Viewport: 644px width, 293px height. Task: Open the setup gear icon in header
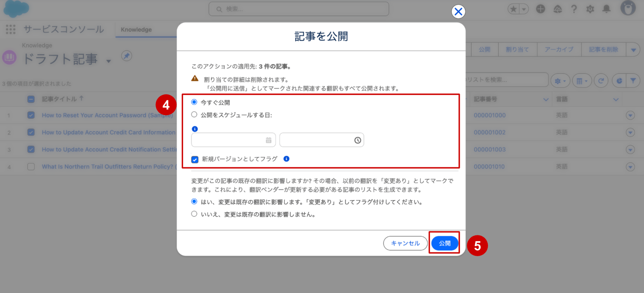[590, 9]
